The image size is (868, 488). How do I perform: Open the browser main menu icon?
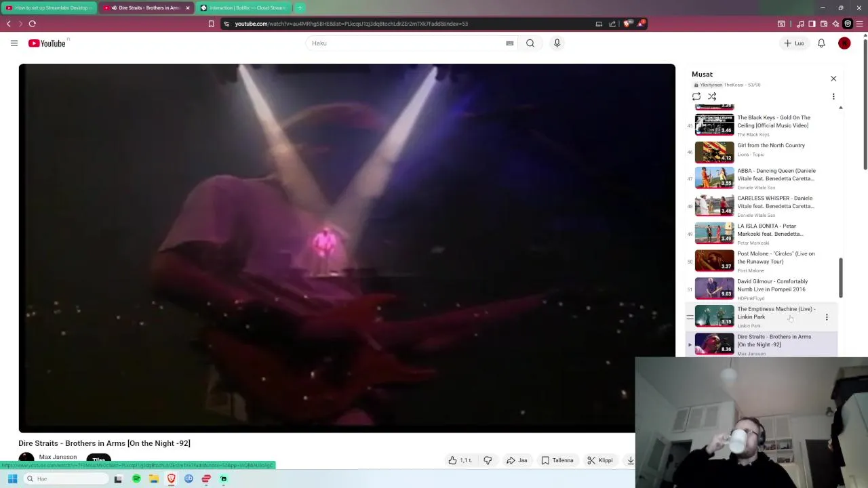[860, 24]
